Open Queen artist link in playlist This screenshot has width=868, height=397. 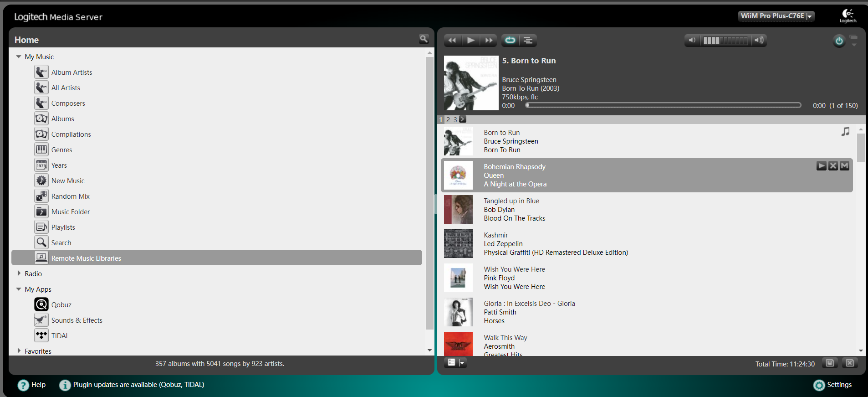(494, 175)
